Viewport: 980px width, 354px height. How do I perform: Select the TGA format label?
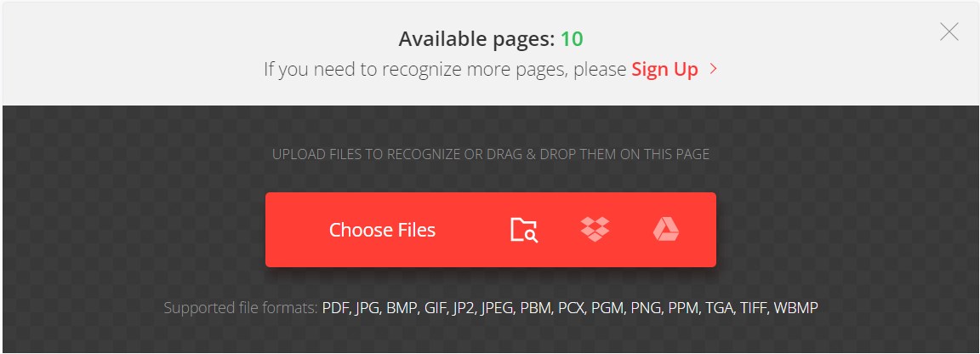coord(721,308)
